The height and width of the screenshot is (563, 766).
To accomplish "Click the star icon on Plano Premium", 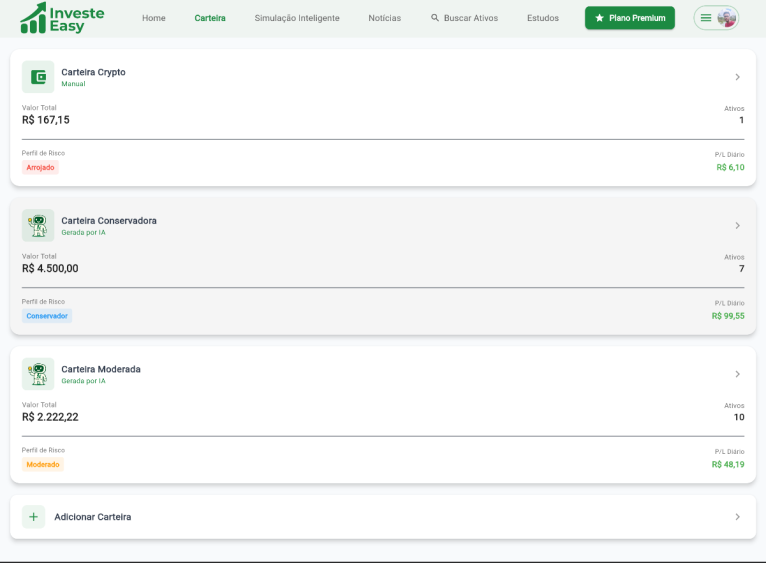I will pos(599,18).
